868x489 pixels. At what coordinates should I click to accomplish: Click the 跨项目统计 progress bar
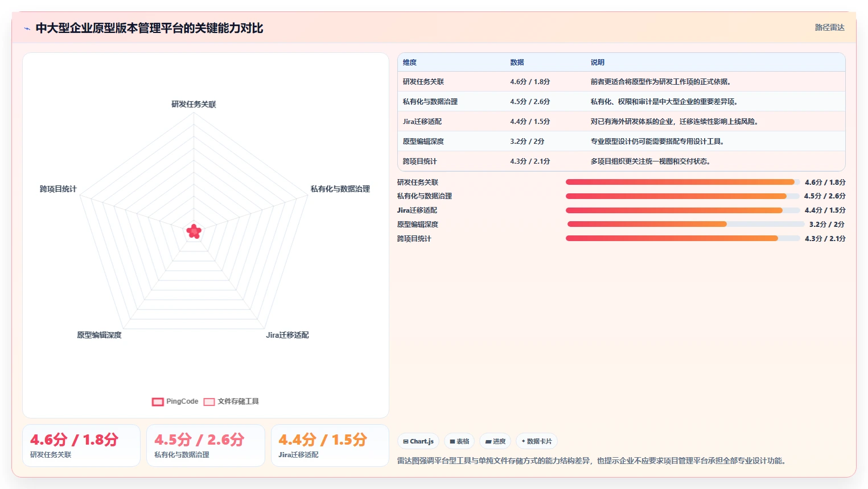click(x=683, y=238)
